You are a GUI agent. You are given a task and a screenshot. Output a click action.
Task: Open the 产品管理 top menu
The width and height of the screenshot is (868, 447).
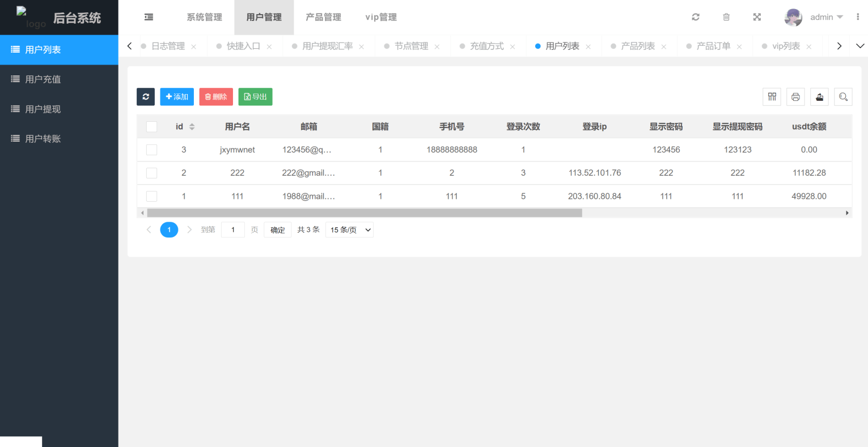pos(324,18)
